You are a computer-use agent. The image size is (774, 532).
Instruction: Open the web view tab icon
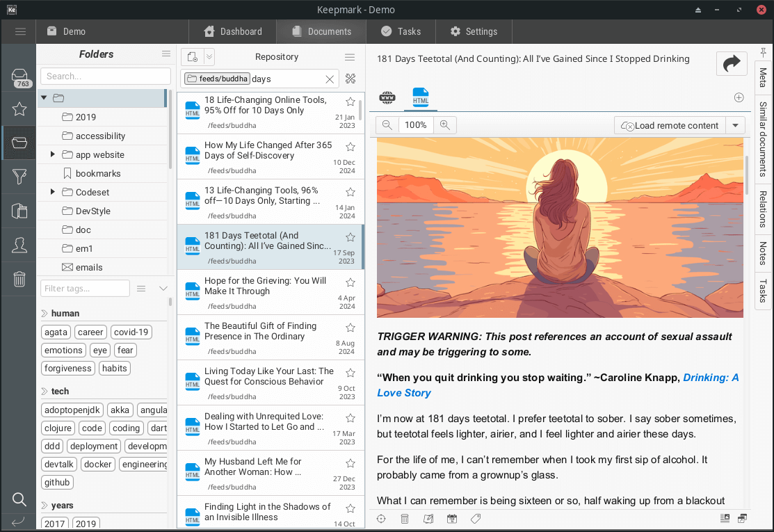click(x=387, y=98)
